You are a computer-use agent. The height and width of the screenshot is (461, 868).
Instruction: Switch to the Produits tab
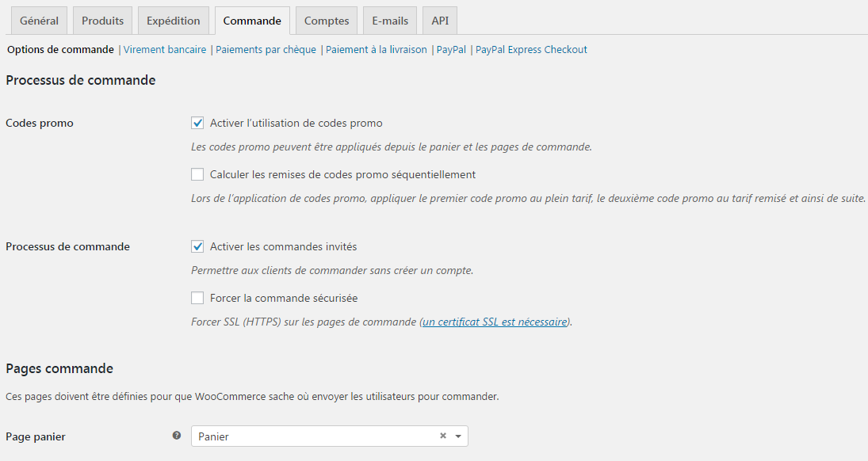click(x=102, y=20)
